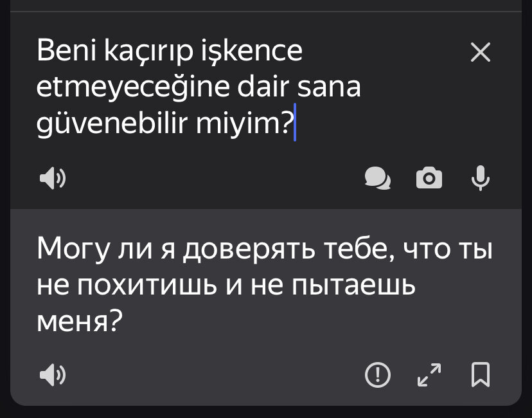Tap the microphone for speech translation
This screenshot has height=418, width=532.
point(481,178)
